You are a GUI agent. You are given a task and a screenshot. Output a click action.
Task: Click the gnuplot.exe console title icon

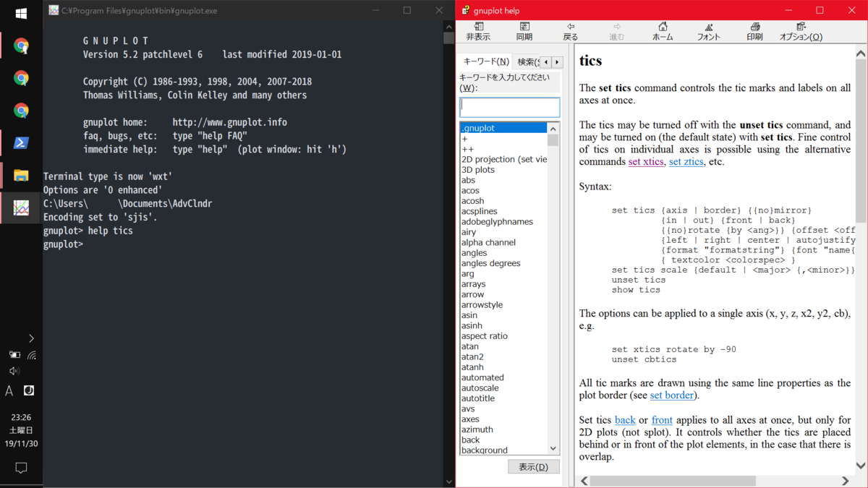pyautogui.click(x=54, y=10)
